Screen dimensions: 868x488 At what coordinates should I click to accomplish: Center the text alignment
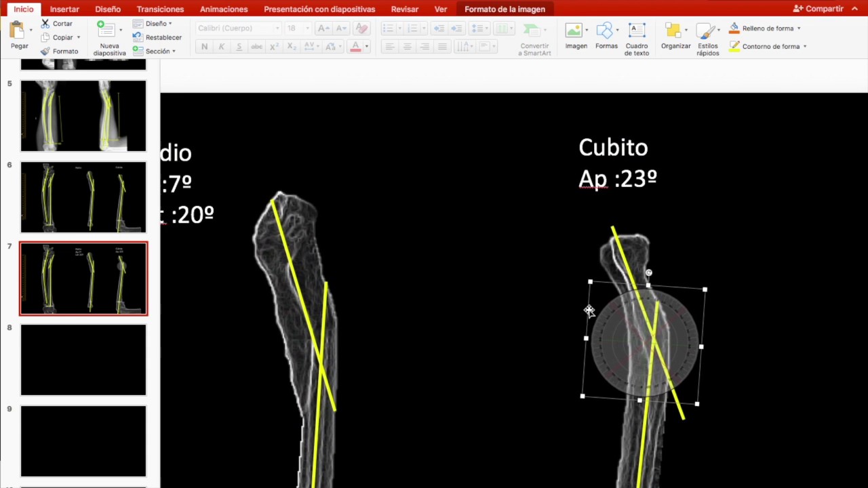[407, 47]
